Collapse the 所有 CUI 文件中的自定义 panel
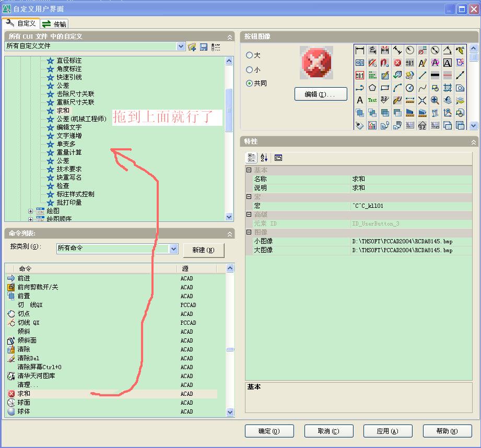The width and height of the screenshot is (481, 448). pos(230,37)
